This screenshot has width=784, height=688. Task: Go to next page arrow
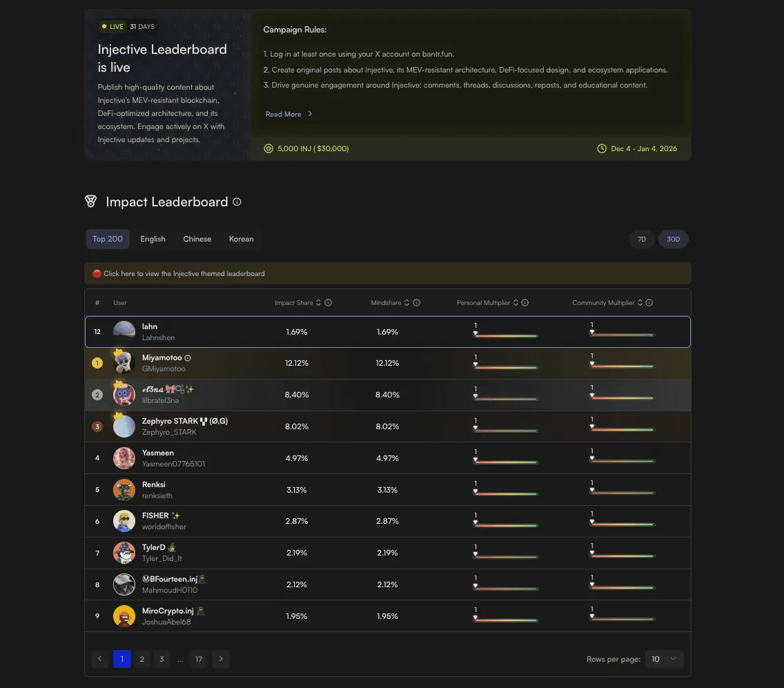pyautogui.click(x=221, y=659)
